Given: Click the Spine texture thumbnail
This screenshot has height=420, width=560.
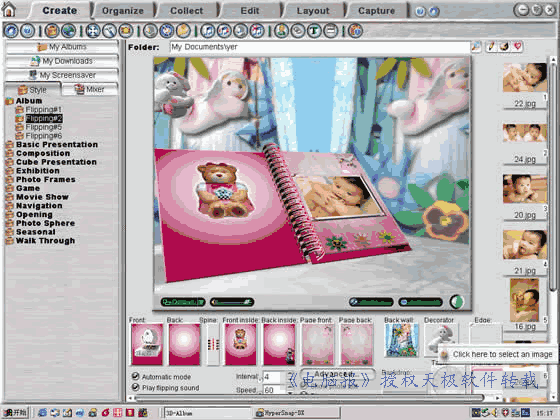Looking at the screenshot, I should click(x=213, y=345).
